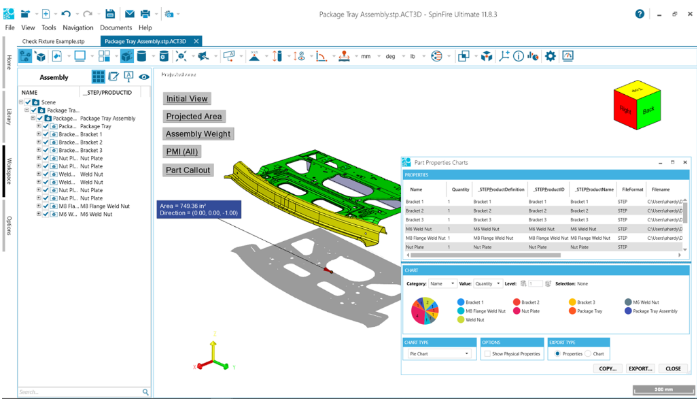Click the camera snapshot icon
The width and height of the screenshot is (697, 402).
tap(169, 14)
